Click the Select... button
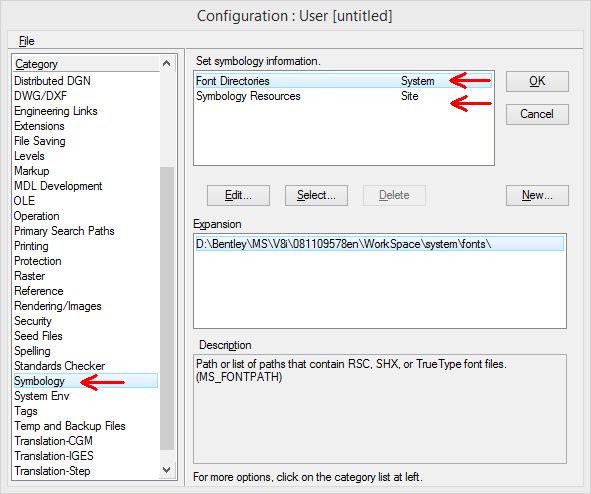 (x=316, y=195)
